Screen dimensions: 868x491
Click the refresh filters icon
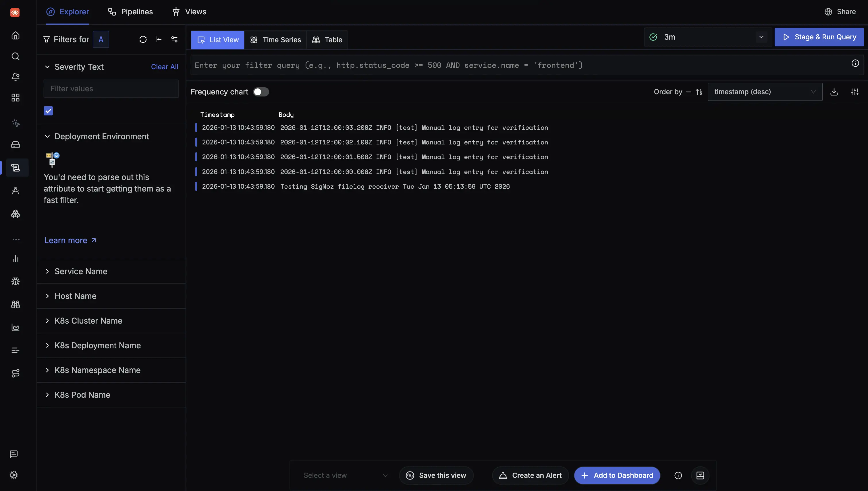[x=143, y=39]
